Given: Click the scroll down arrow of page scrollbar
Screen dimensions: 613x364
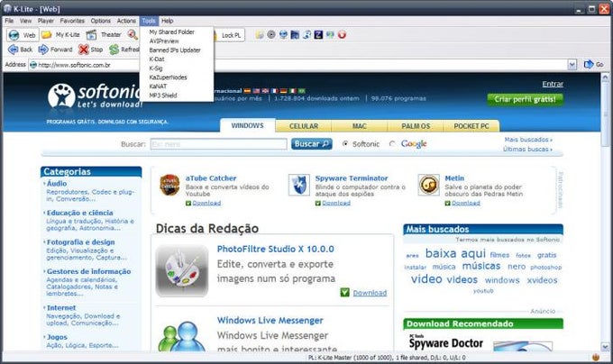Looking at the screenshot, I should (605, 346).
